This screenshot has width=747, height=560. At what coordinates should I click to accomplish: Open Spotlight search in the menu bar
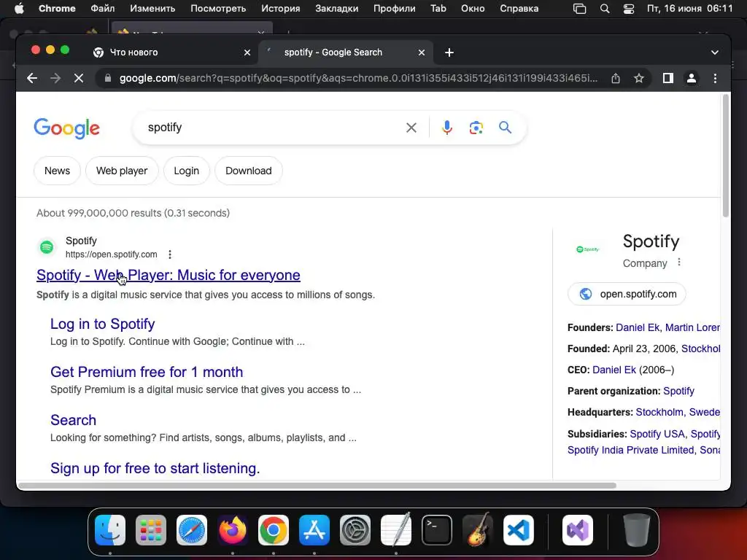(605, 8)
